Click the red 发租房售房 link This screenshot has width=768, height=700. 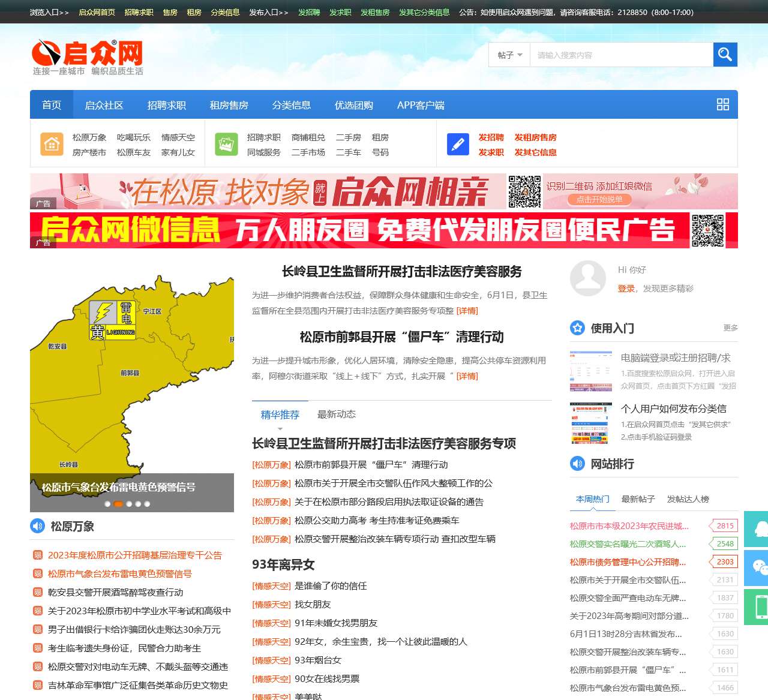535,137
